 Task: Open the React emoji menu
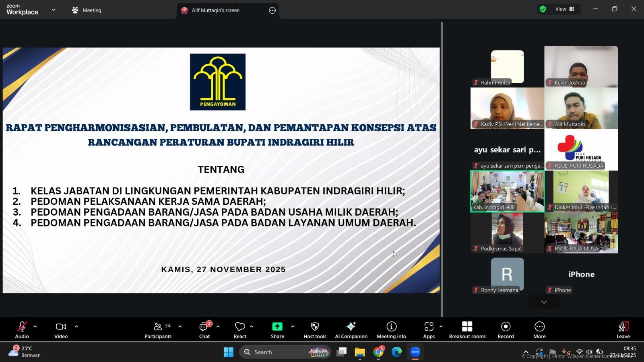tap(240, 330)
